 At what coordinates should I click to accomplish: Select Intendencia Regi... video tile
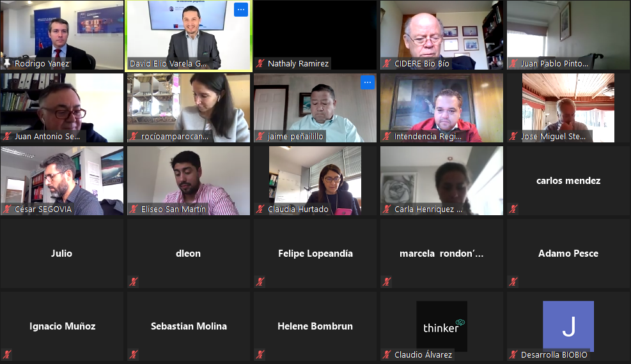tap(442, 108)
